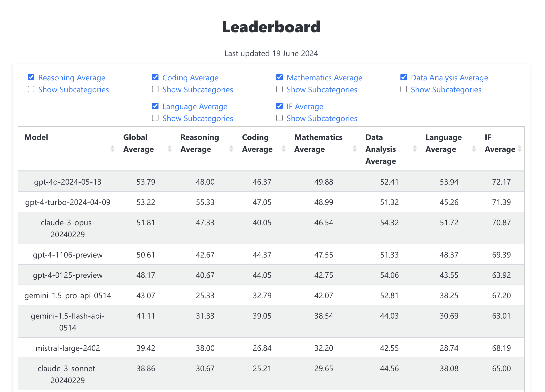Image resolution: width=545 pixels, height=392 pixels.
Task: Expand subcategories under Mathematics Average
Action: tap(279, 89)
